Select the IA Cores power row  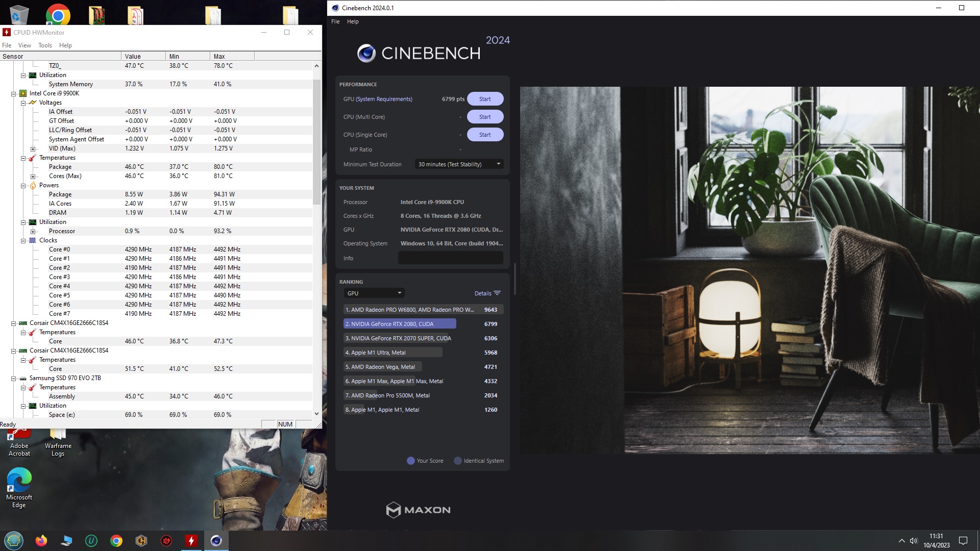tap(156, 204)
